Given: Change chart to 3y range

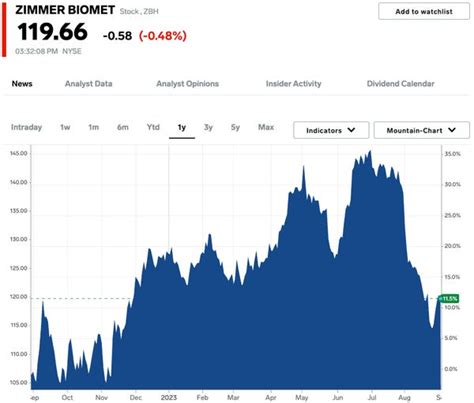Looking at the screenshot, I should [208, 127].
